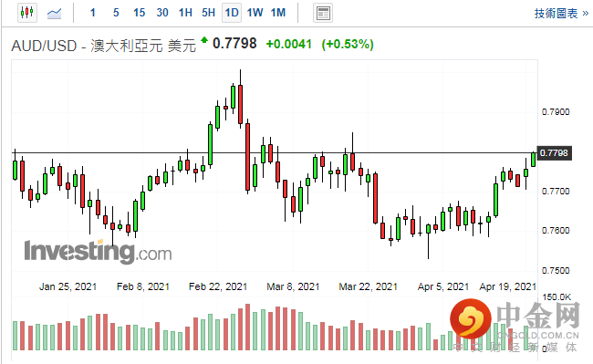Switch to the 5H timeframe
This screenshot has height=364, width=593.
pyautogui.click(x=208, y=13)
